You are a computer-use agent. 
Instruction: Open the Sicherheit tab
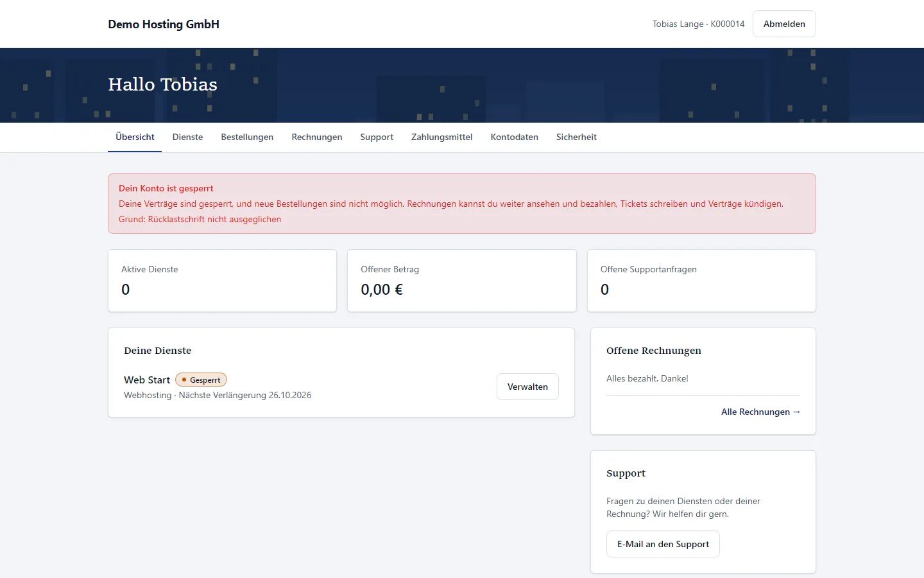click(x=576, y=137)
